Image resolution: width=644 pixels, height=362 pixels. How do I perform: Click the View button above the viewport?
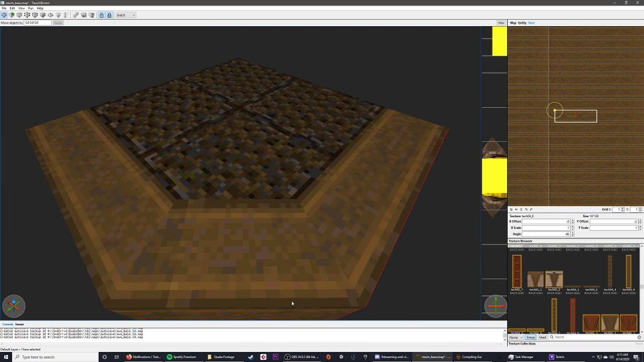click(x=501, y=23)
